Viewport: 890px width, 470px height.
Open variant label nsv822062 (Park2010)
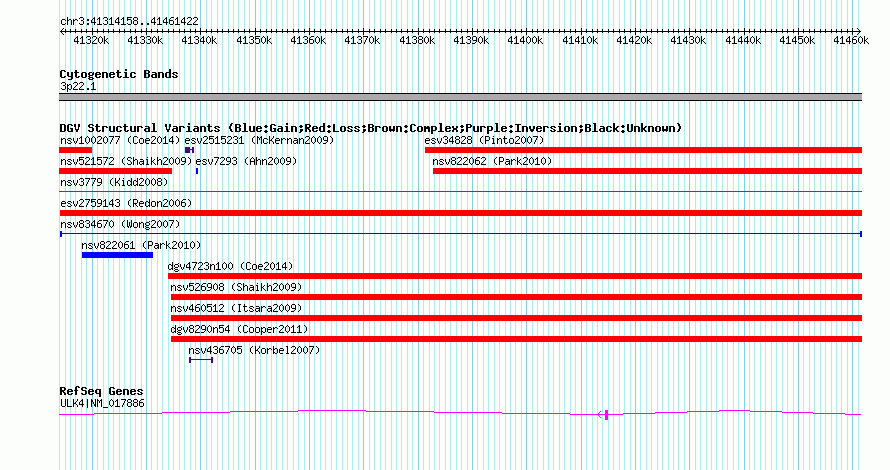pos(492,161)
